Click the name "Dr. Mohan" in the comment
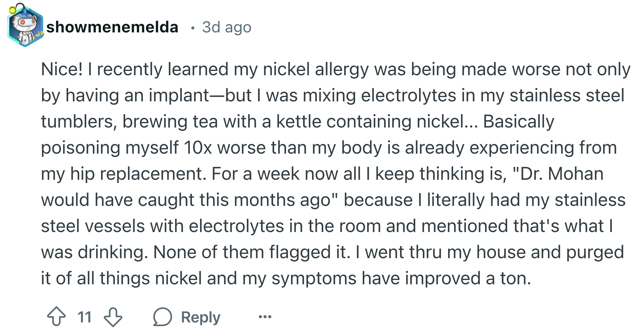The image size is (644, 335). click(562, 174)
